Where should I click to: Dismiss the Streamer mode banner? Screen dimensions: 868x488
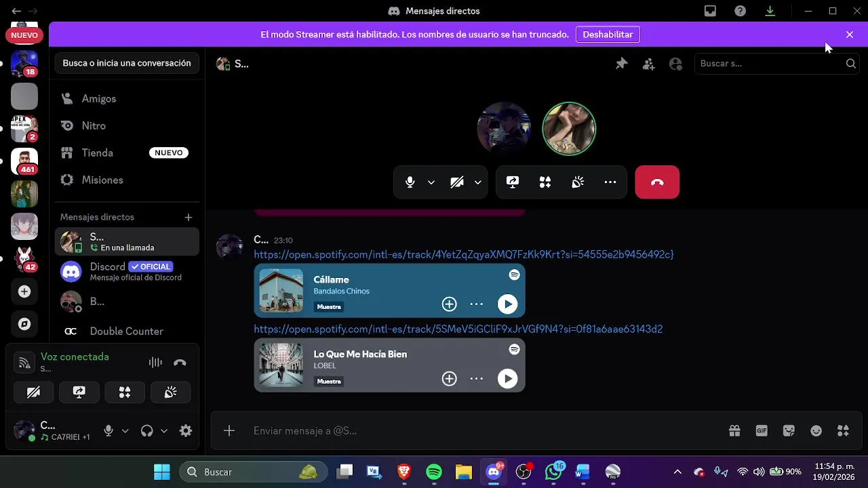click(850, 35)
